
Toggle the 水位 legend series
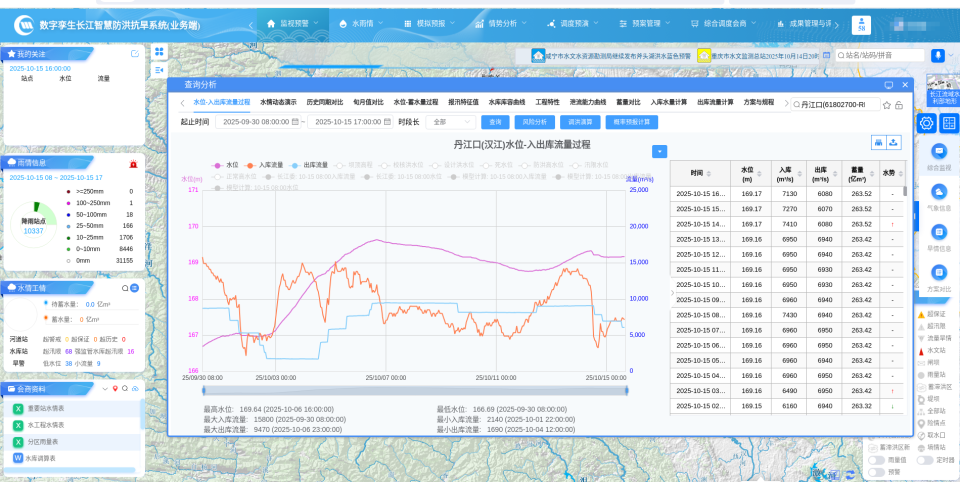[x=225, y=165]
